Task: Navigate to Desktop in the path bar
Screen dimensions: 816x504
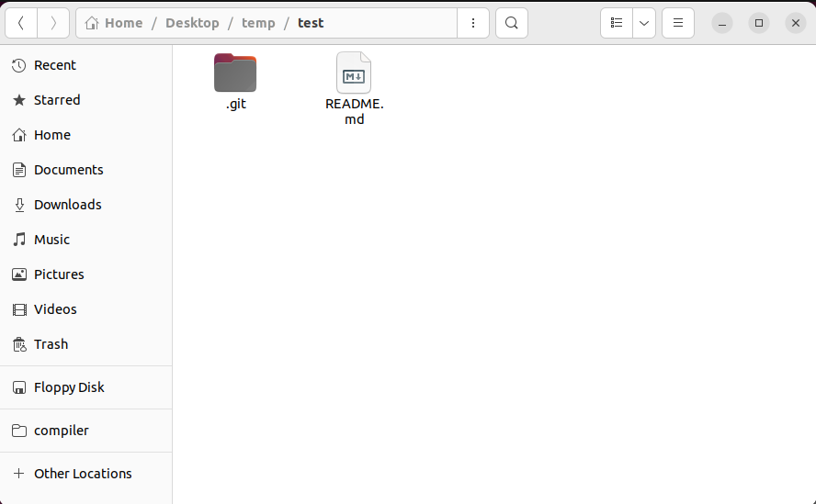Action: (192, 23)
